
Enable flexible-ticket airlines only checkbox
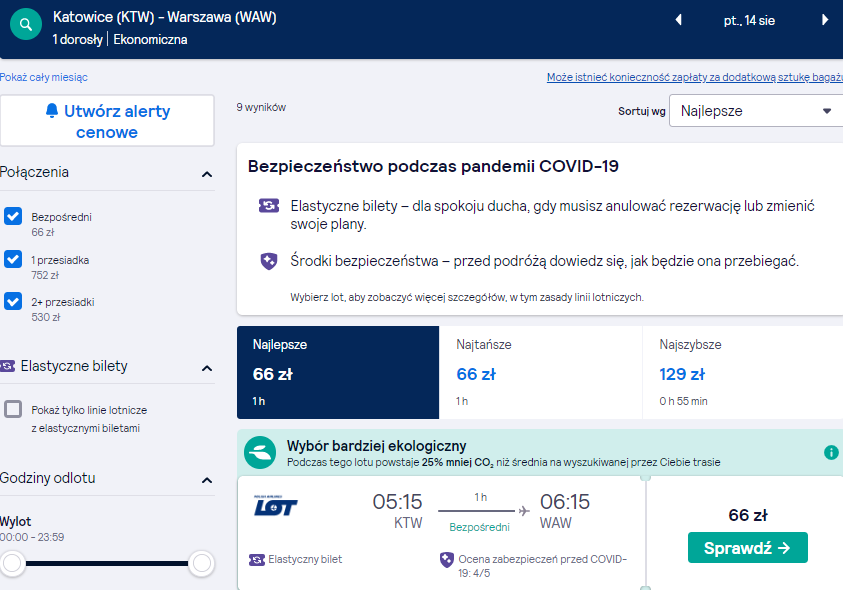click(x=13, y=409)
